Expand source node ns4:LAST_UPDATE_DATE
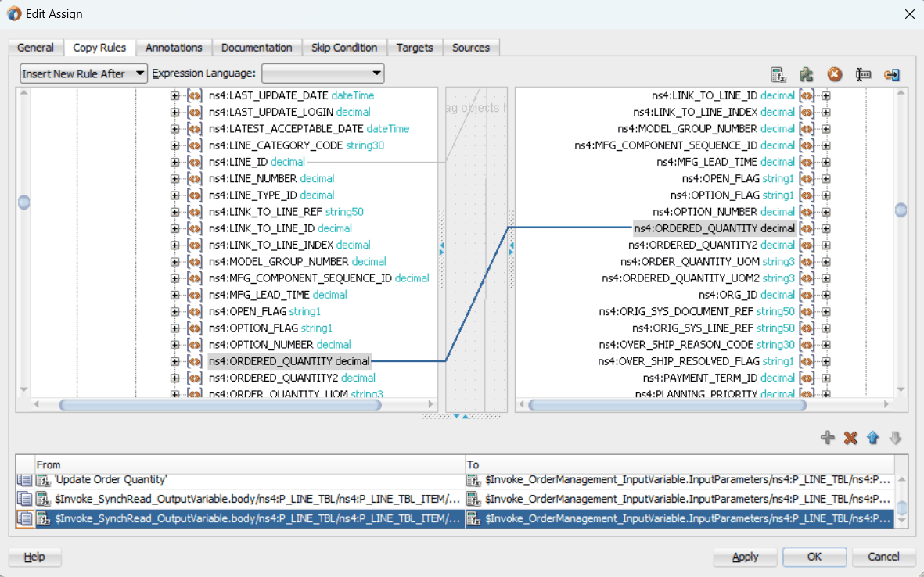 [x=175, y=95]
